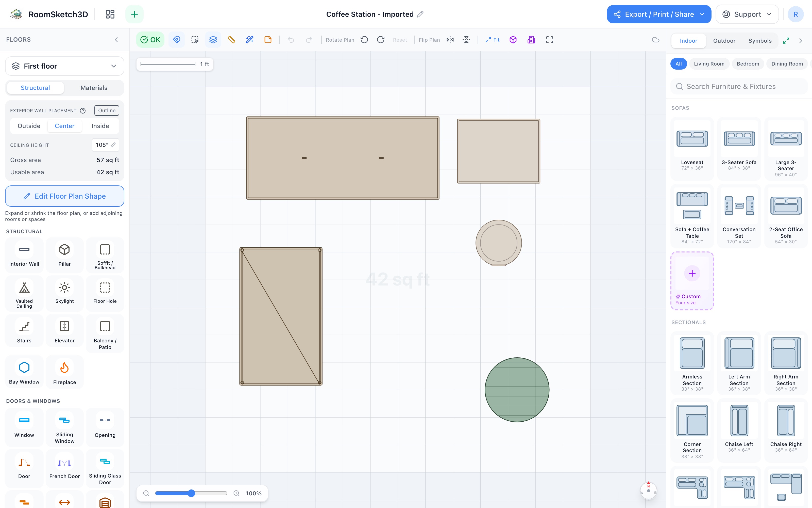Toggle the snapping magnet tool
Viewport: 812px width, 508px height.
177,40
